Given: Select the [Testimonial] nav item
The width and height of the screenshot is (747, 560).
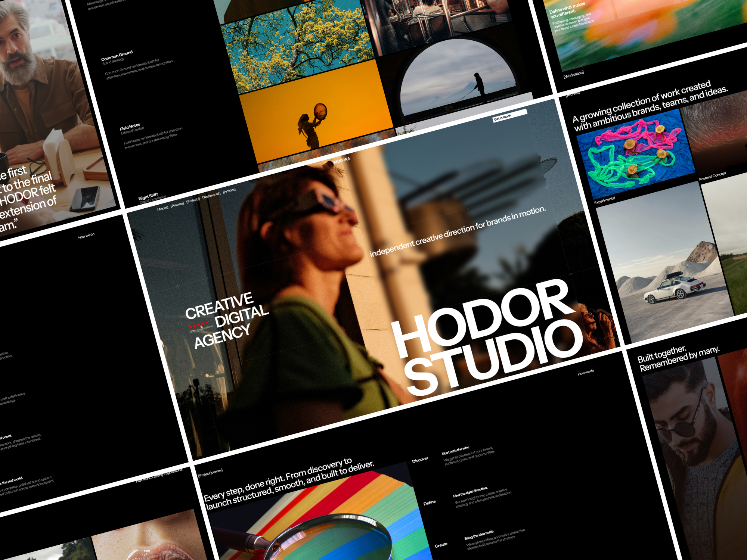Looking at the screenshot, I should coord(211,195).
